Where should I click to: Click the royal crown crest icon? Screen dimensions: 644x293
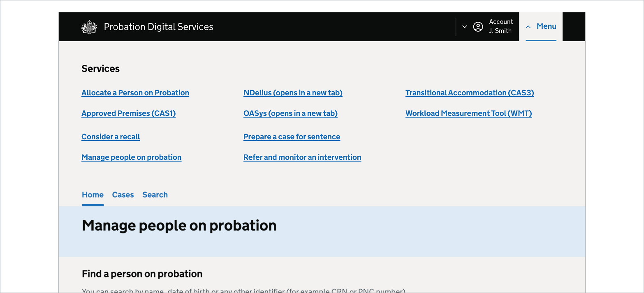[89, 26]
